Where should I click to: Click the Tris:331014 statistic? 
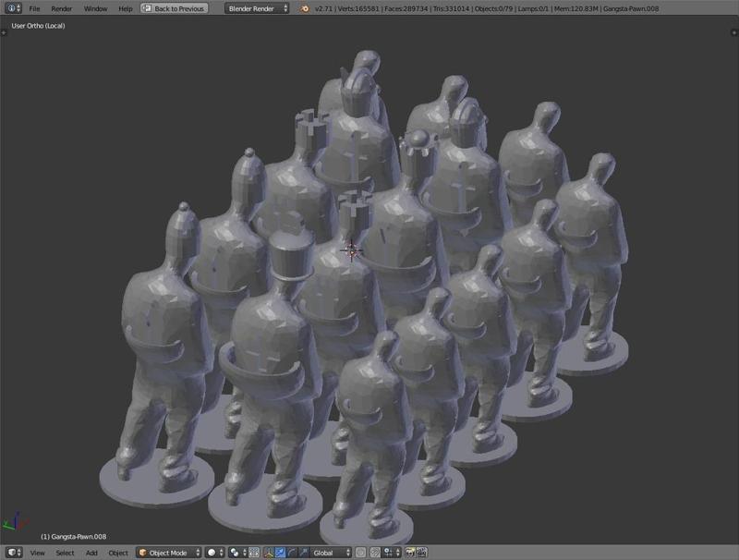tap(451, 8)
